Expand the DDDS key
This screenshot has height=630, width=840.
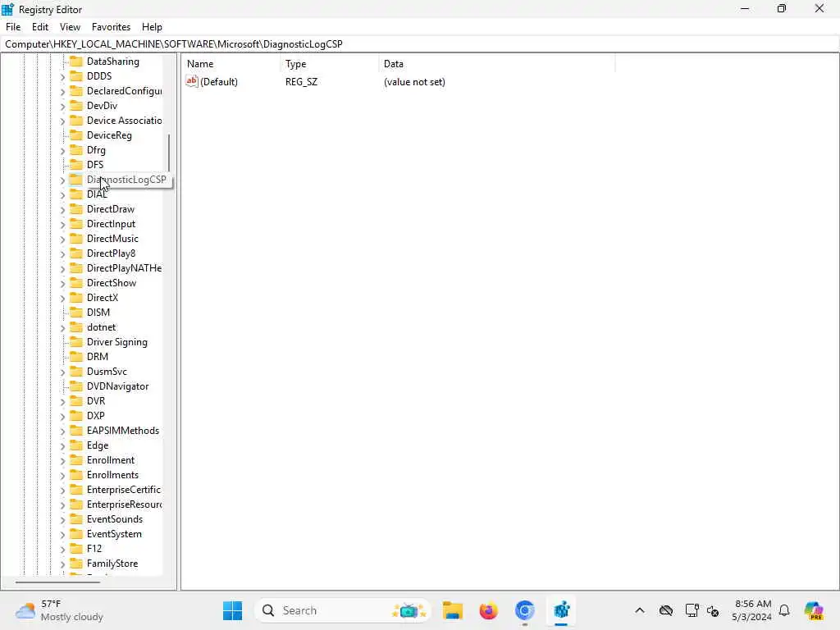[62, 76]
